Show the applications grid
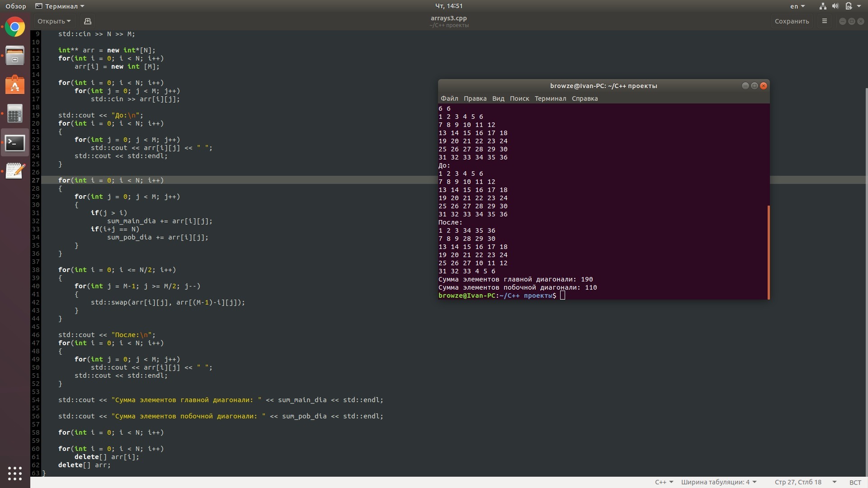The image size is (868, 488). pos(15,473)
